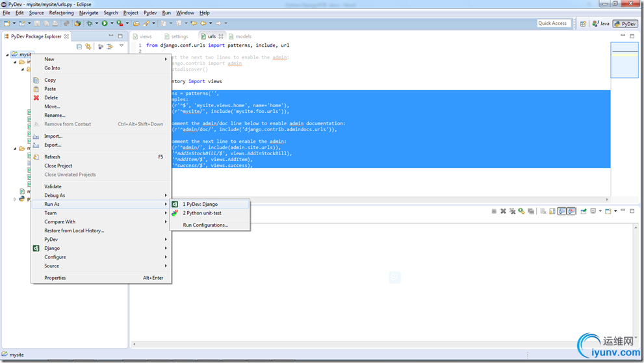
Task: Click the console Terminate square icon
Action: click(x=494, y=211)
